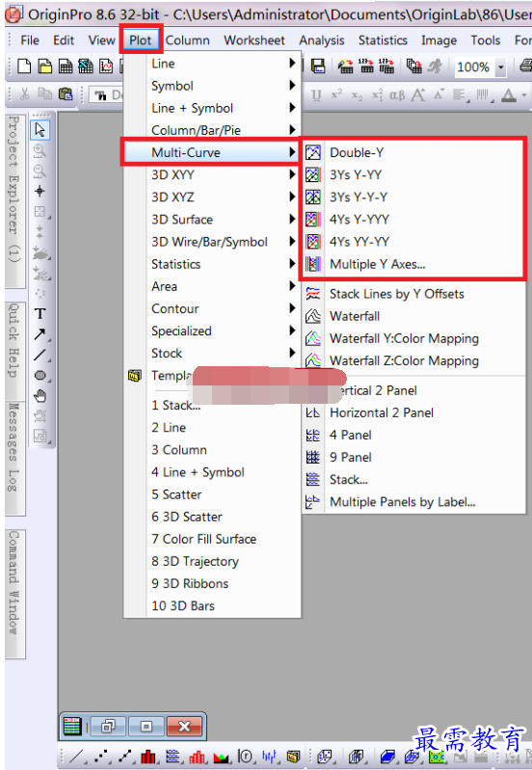Click the Save Project floppy disk icon

[319, 66]
